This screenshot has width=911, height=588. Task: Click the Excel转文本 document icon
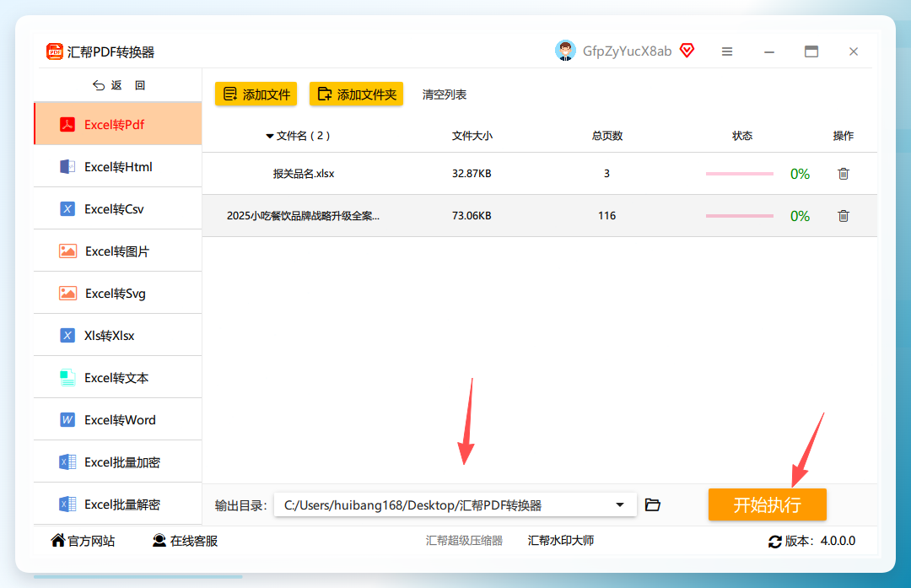click(x=67, y=378)
